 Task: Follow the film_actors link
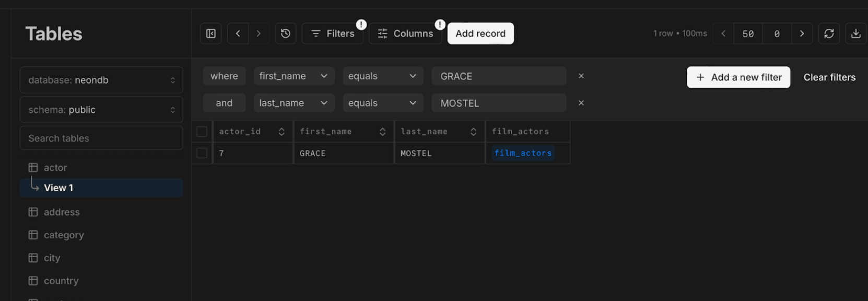click(x=523, y=153)
